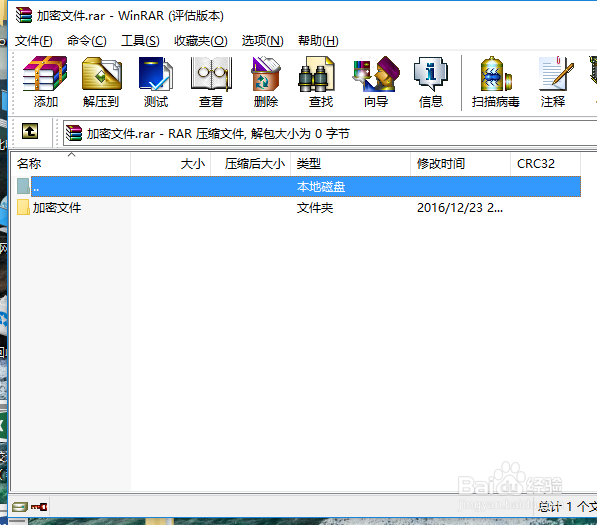This screenshot has height=525, width=597.
Task: Go up one level arrow button
Action: click(x=30, y=131)
